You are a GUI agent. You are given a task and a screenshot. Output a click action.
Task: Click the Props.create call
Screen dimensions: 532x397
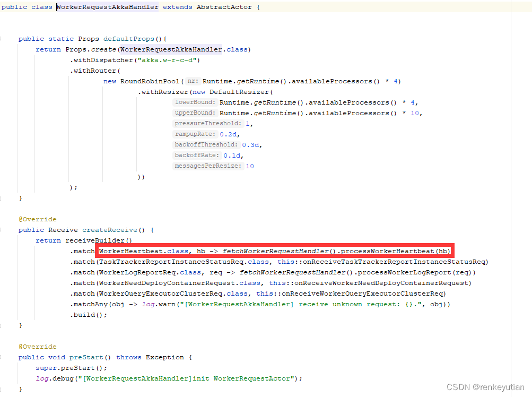coord(91,49)
